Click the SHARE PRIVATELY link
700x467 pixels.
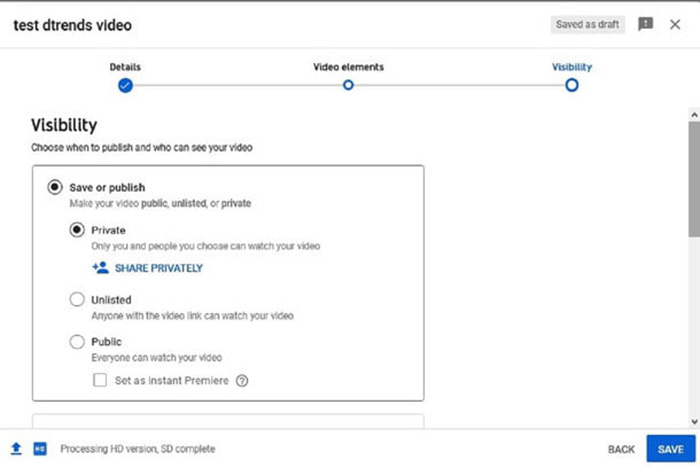coord(158,268)
